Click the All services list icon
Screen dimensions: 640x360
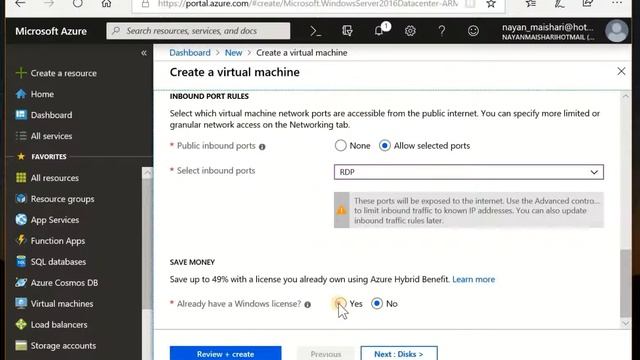click(21, 136)
